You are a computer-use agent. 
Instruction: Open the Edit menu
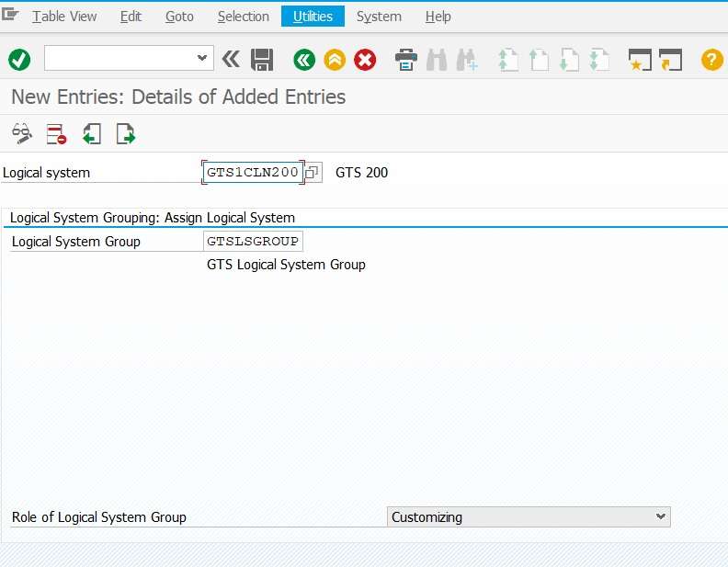[131, 17]
